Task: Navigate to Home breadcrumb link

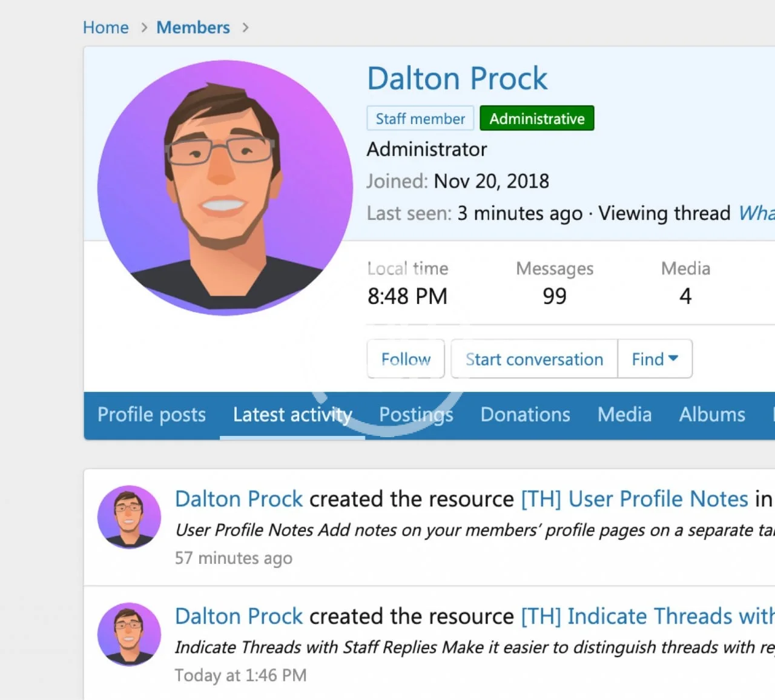Action: (x=106, y=28)
